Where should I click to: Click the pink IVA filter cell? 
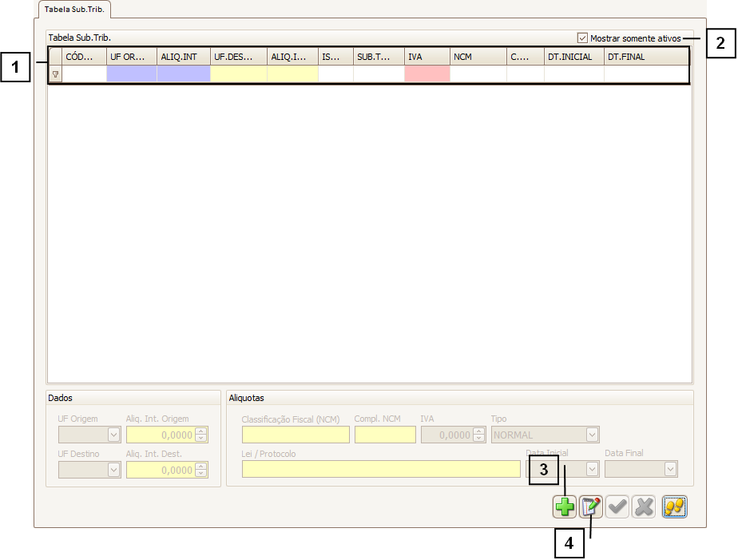(x=427, y=74)
